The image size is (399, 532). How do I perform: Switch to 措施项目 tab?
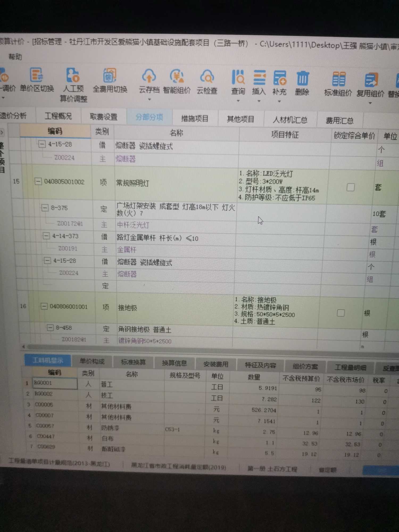click(x=195, y=118)
